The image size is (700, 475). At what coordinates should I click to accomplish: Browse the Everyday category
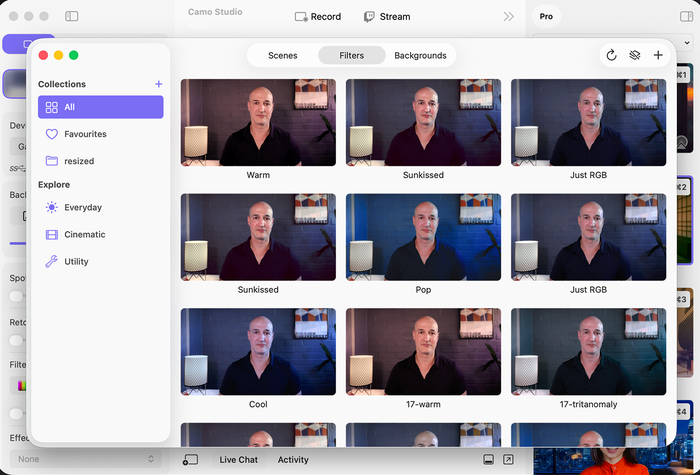coord(100,208)
